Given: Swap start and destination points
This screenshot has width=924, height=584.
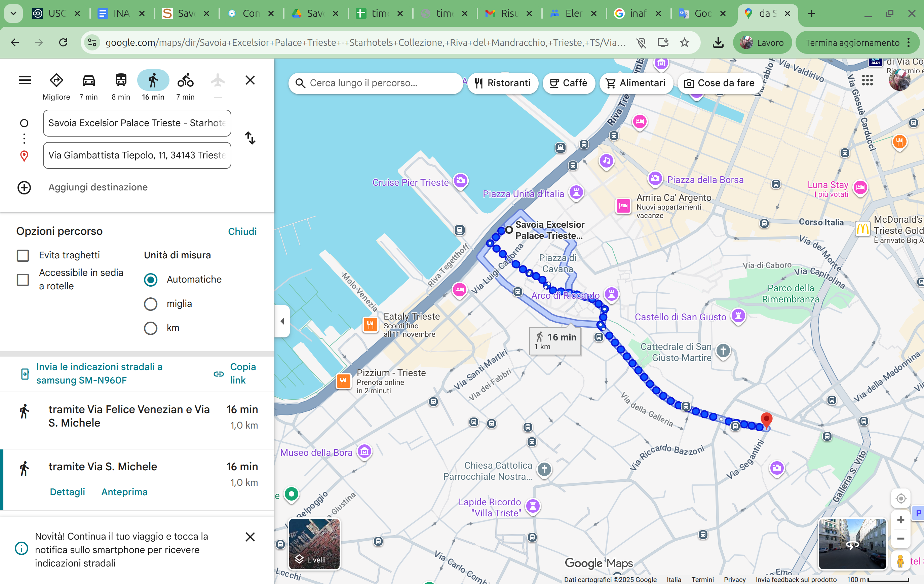Looking at the screenshot, I should tap(250, 138).
